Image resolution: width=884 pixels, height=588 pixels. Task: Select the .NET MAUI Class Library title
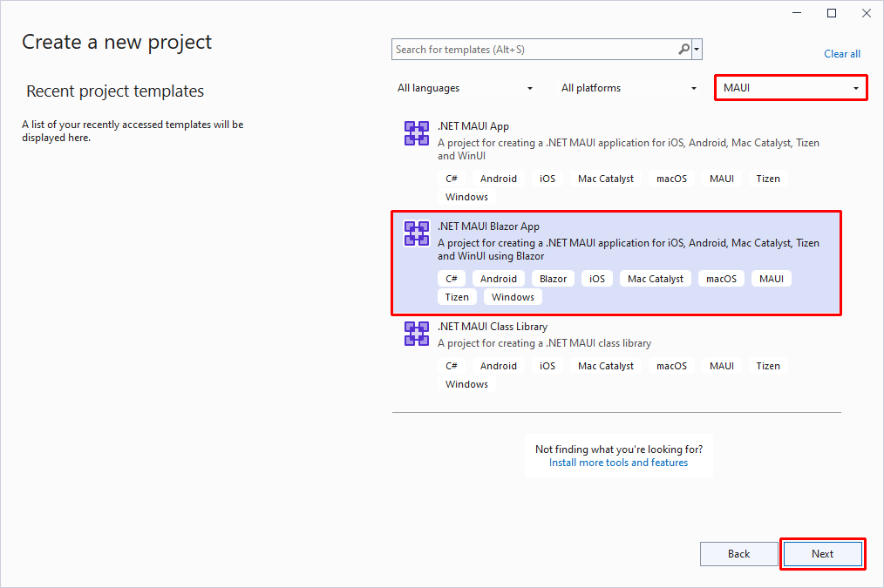coord(493,327)
